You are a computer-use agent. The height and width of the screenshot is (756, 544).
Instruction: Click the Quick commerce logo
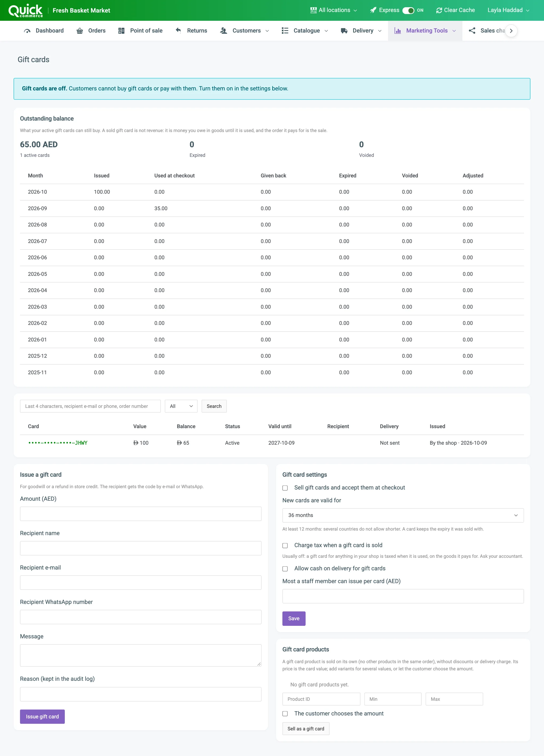click(x=26, y=10)
